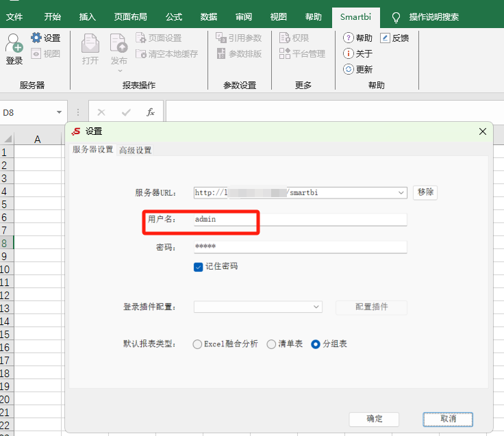Expand the Name Box dropdown arrow
The image size is (504, 436).
tap(59, 112)
